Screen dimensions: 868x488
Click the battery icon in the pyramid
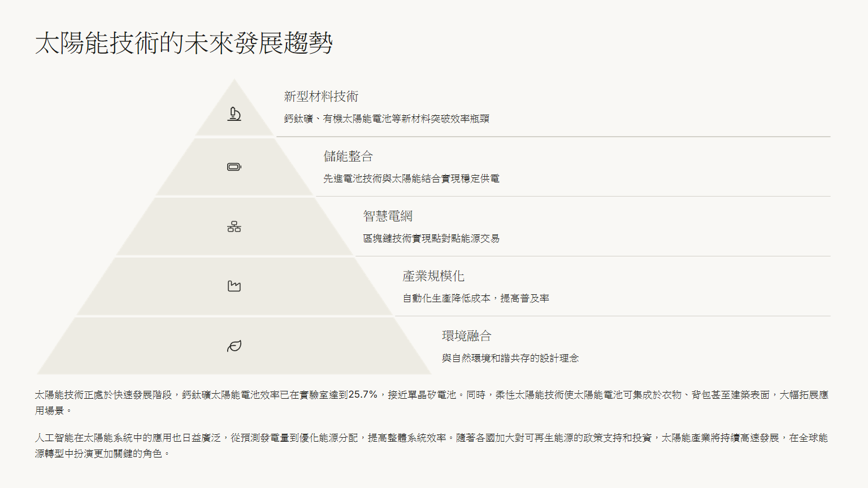[x=234, y=167]
